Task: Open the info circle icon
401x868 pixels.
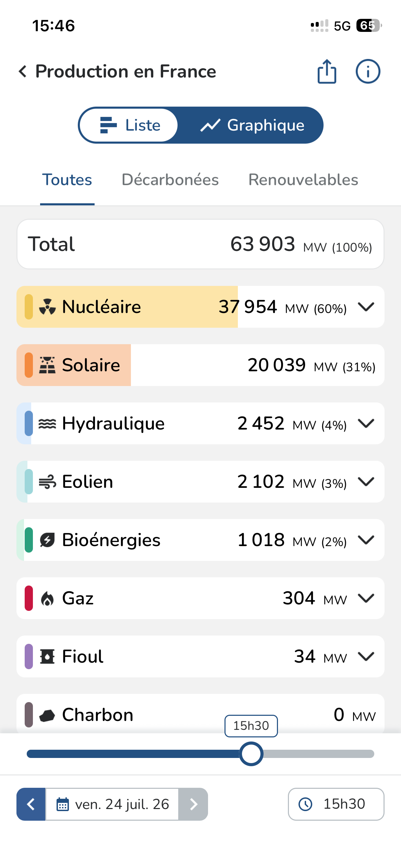Action: 368,71
